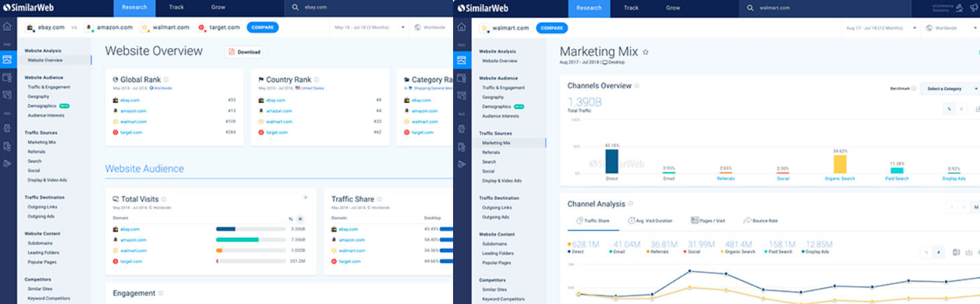Click the PDF icon on the Download button
The height and width of the screenshot is (304, 980).
[x=232, y=52]
